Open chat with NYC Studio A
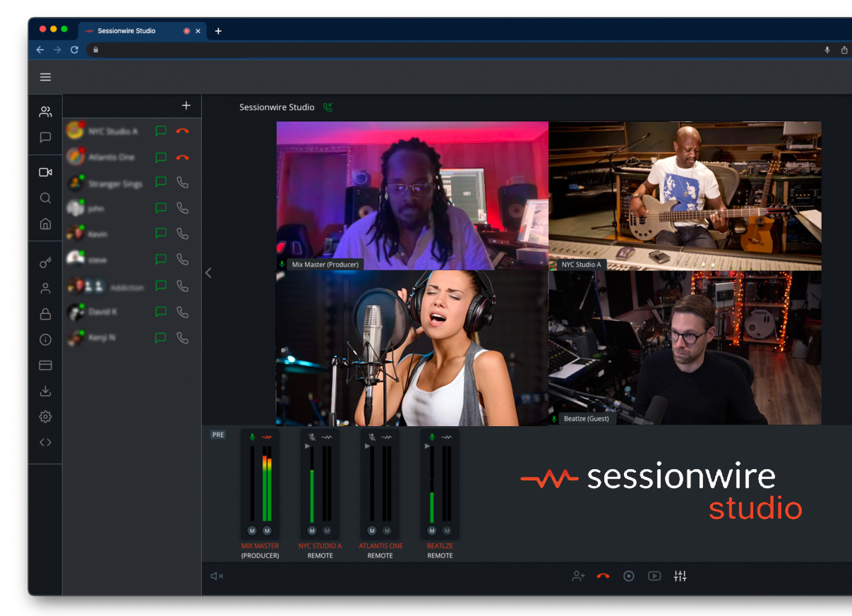 pyautogui.click(x=161, y=131)
